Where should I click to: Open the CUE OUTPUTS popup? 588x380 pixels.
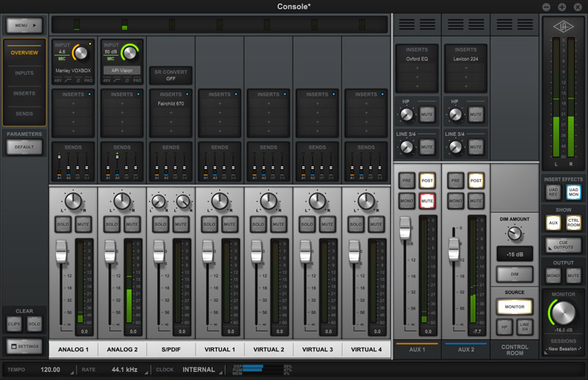pos(563,245)
